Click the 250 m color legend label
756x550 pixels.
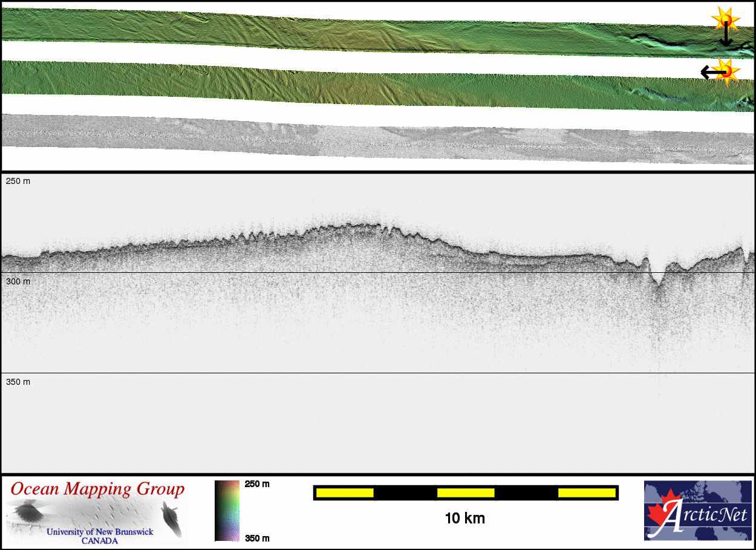pyautogui.click(x=256, y=484)
